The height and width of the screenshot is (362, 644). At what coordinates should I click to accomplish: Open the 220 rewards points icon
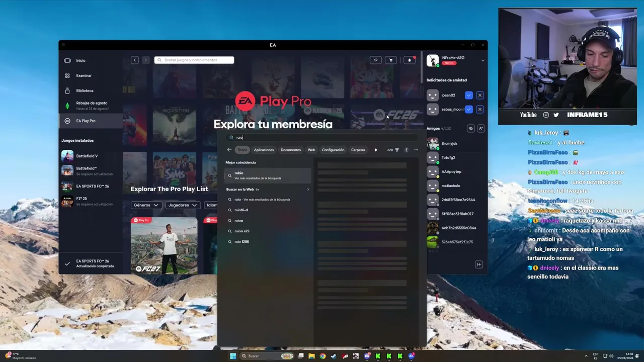point(392,150)
